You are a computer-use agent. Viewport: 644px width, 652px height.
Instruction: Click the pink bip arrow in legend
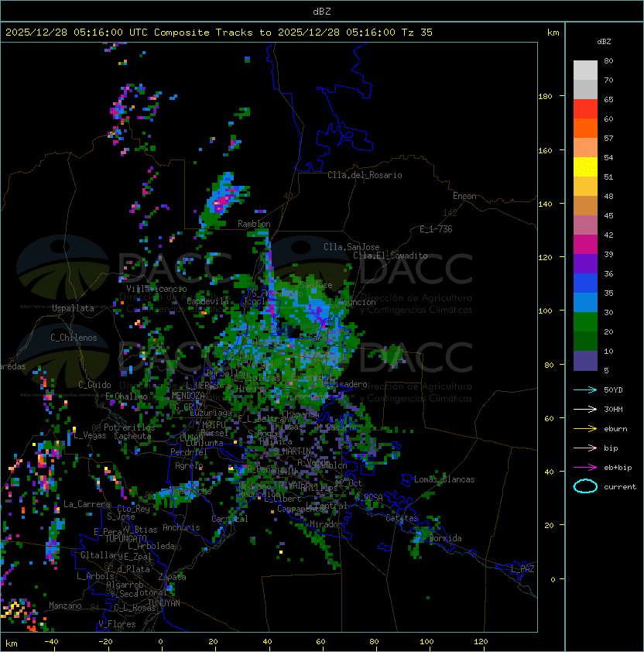point(585,448)
